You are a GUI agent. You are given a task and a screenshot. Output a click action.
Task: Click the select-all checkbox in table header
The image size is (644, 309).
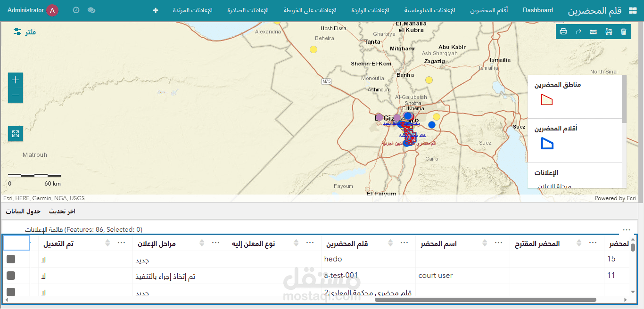coord(17,243)
